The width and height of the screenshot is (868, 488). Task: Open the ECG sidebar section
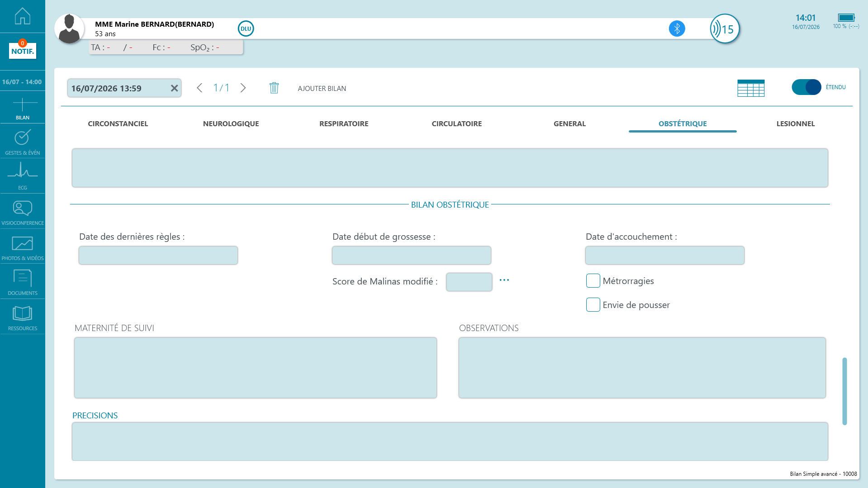point(22,176)
